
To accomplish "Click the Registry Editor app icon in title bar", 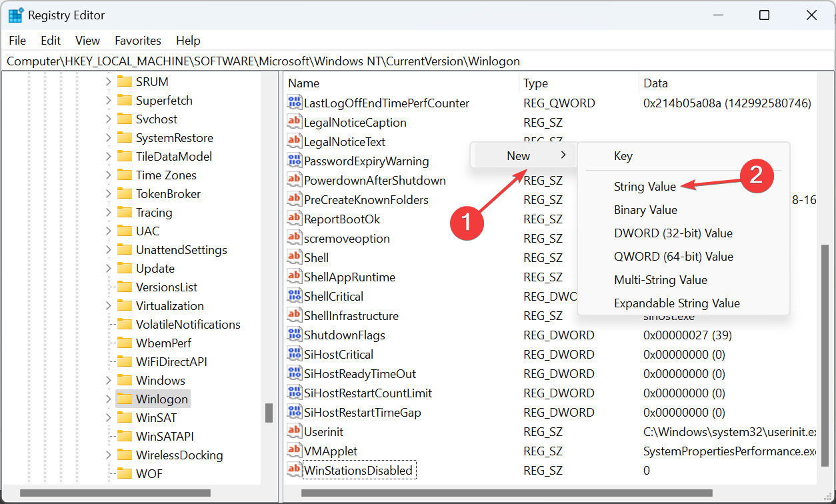I will pyautogui.click(x=16, y=15).
